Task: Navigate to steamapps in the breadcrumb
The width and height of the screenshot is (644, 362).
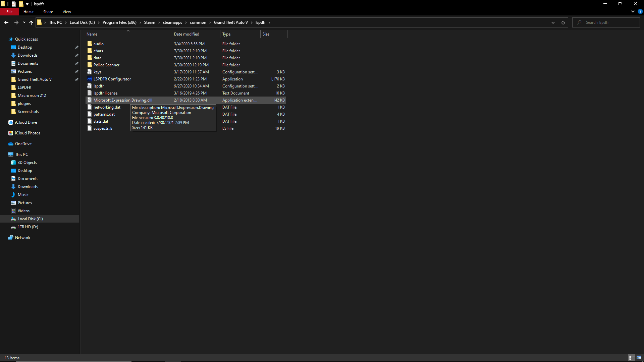Action: [172, 22]
